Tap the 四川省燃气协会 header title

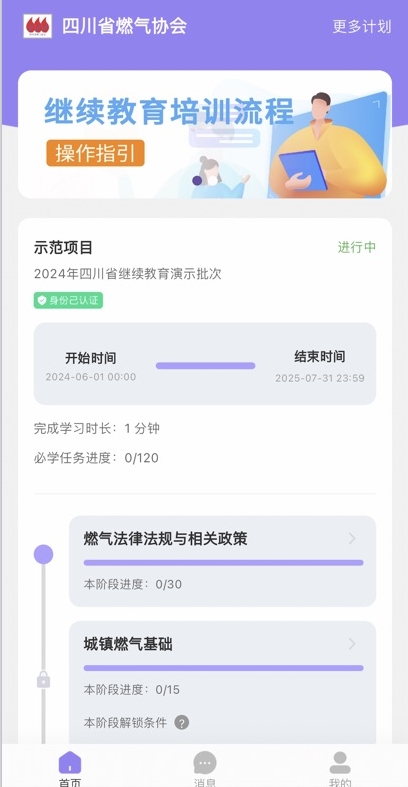point(124,26)
